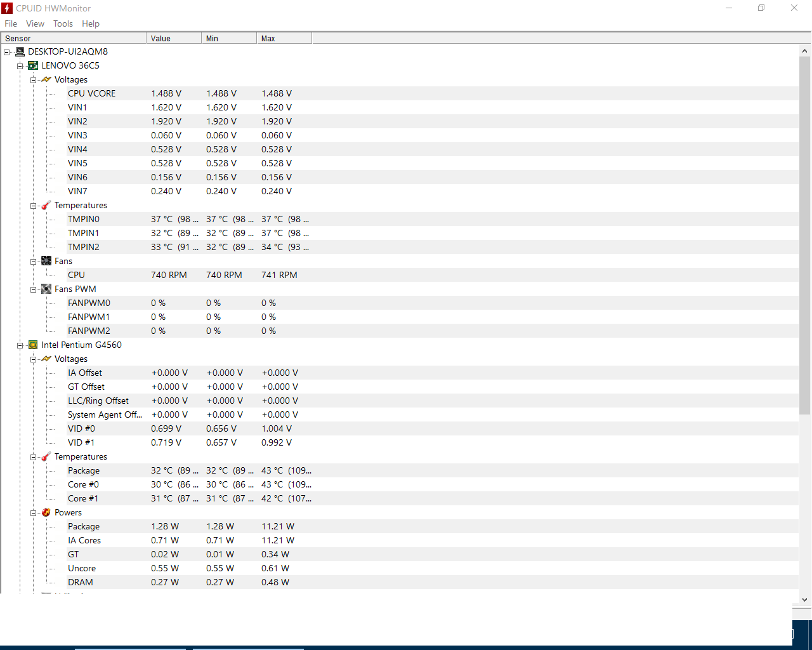Click the vertical scrollbar thumb

click(805, 235)
